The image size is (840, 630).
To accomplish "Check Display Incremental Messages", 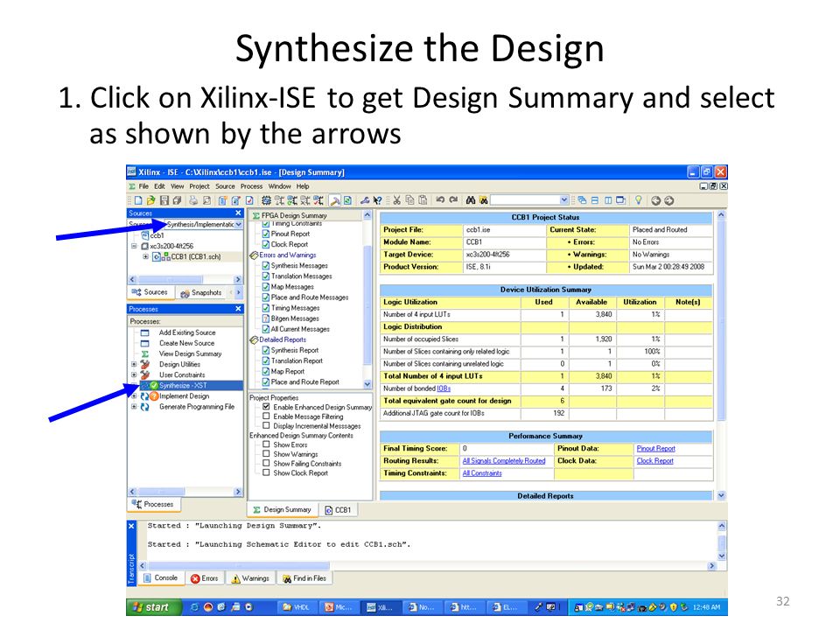I will (266, 426).
